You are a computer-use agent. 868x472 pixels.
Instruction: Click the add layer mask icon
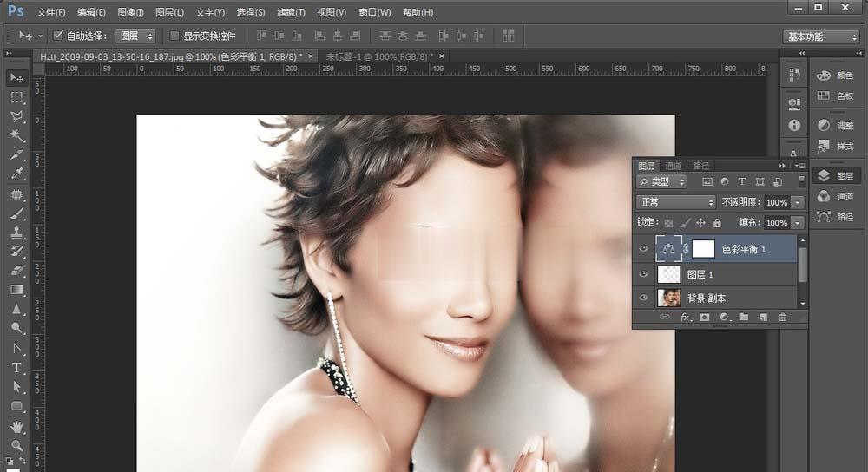(x=704, y=317)
